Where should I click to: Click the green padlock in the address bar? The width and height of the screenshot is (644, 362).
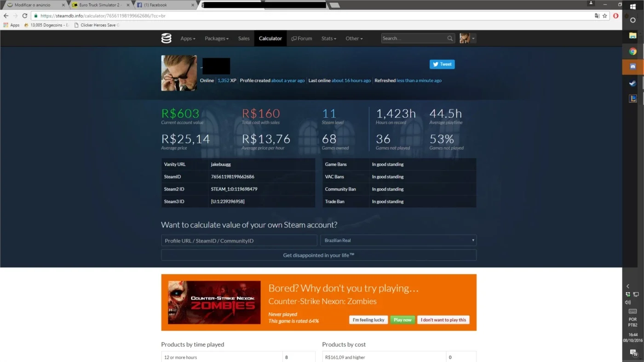coord(35,16)
